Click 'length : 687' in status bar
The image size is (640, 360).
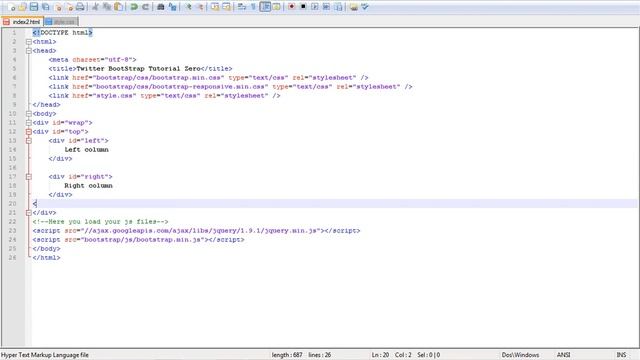pos(287,355)
